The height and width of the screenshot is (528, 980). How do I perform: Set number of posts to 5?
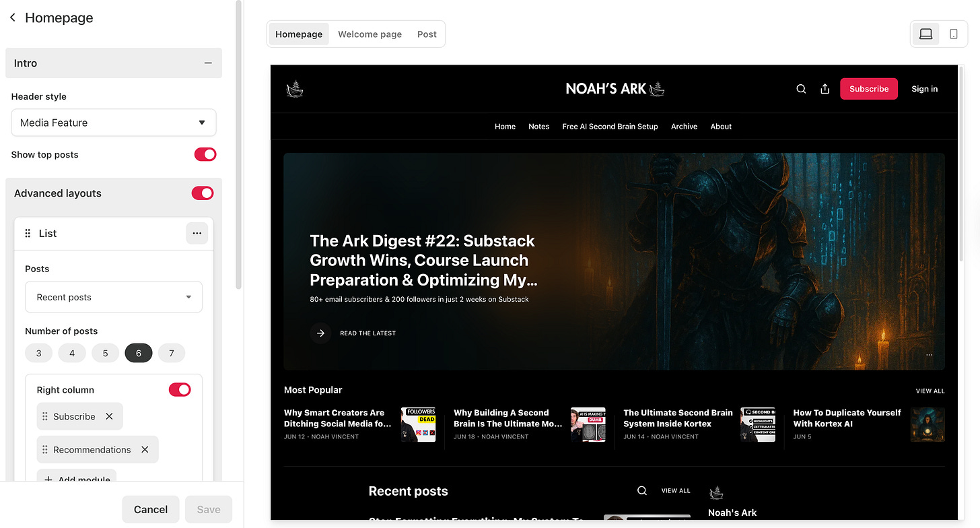click(105, 353)
